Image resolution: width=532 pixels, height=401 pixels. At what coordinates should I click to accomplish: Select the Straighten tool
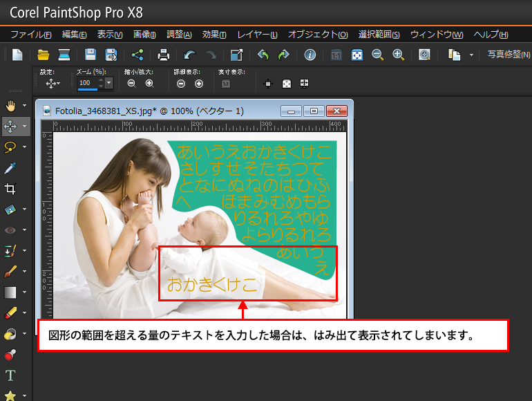[x=10, y=209]
